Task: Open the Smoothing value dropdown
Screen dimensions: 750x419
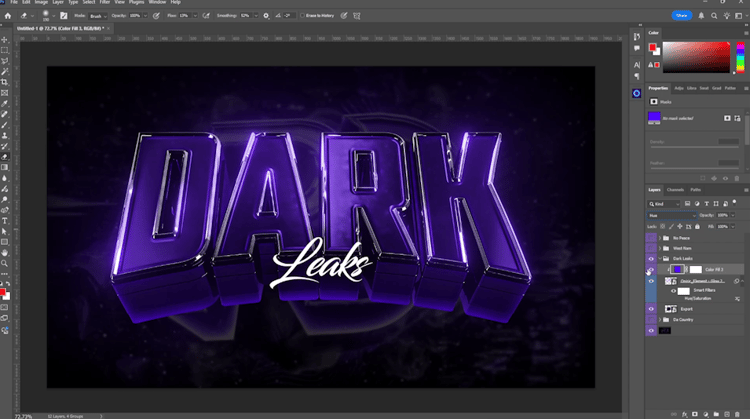Action: pyautogui.click(x=256, y=16)
